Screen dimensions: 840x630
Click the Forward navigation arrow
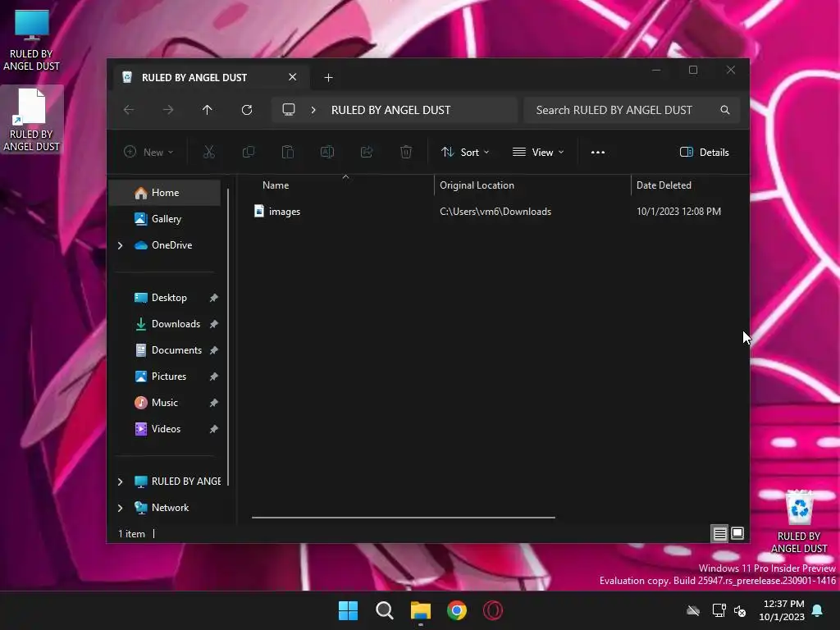coord(168,110)
